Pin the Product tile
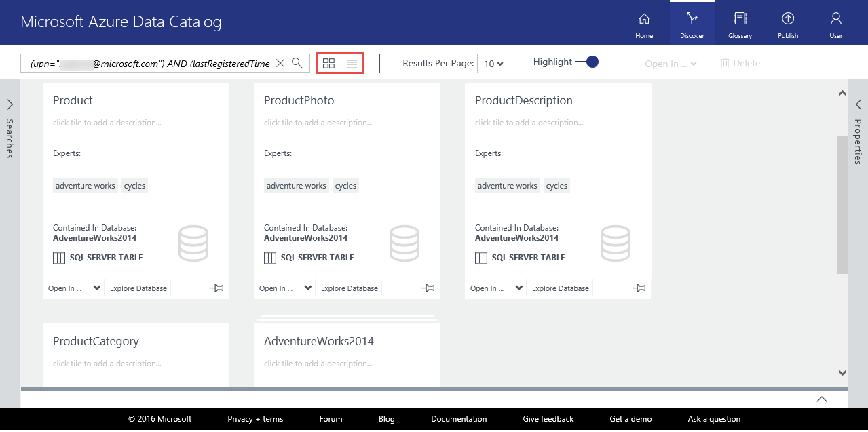 (216, 288)
